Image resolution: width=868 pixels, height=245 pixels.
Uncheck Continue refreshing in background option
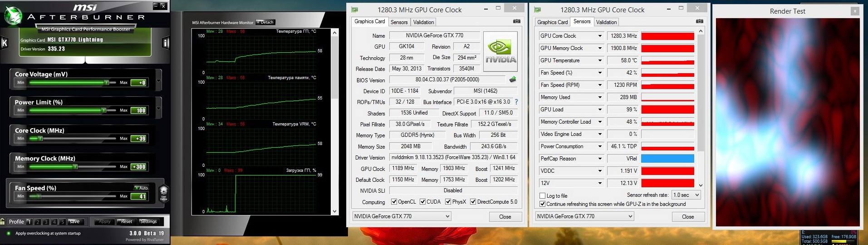tap(542, 204)
